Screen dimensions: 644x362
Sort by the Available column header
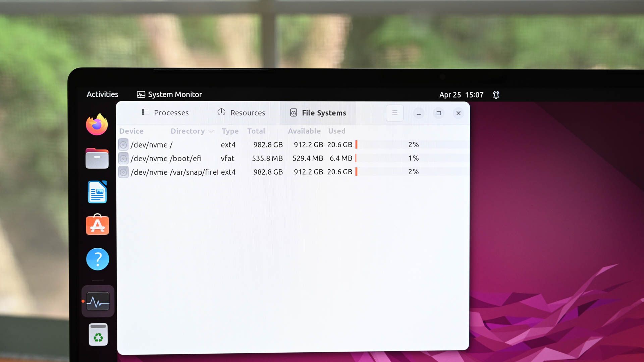tap(304, 131)
